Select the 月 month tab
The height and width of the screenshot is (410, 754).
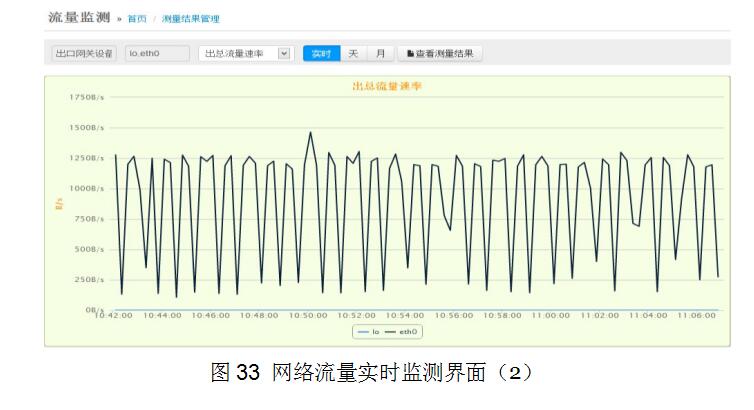pos(380,54)
